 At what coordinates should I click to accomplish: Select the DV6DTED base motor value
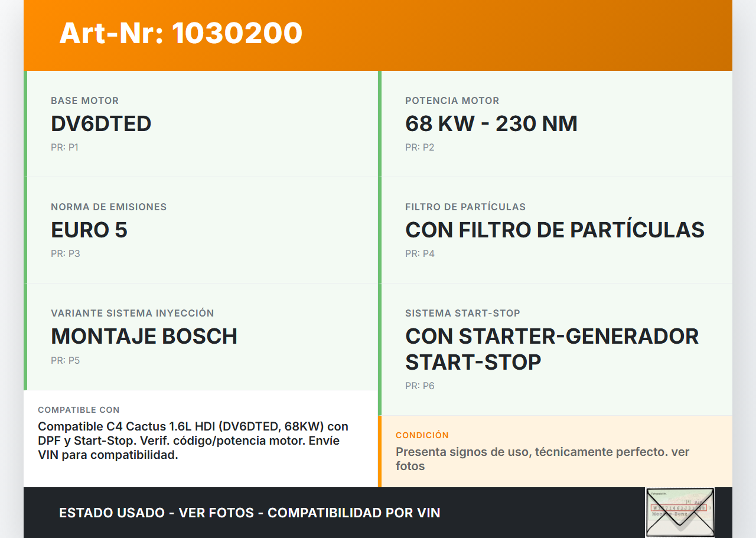[x=101, y=124]
